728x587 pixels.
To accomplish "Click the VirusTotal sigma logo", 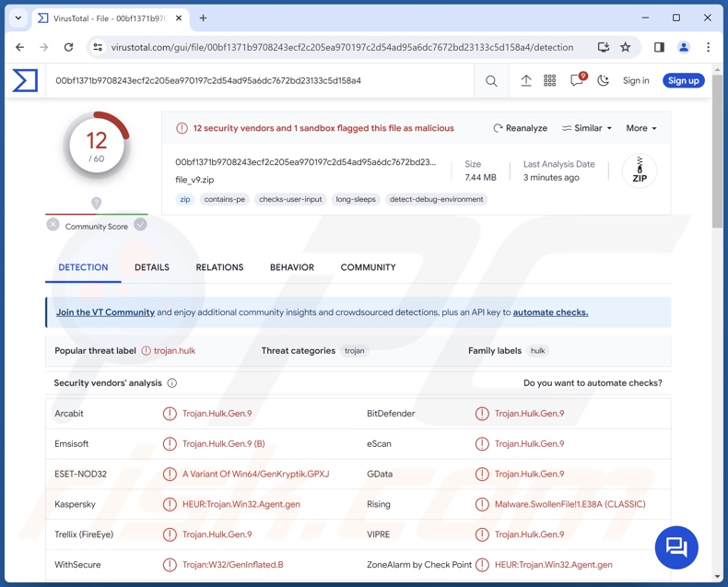I will click(x=25, y=81).
